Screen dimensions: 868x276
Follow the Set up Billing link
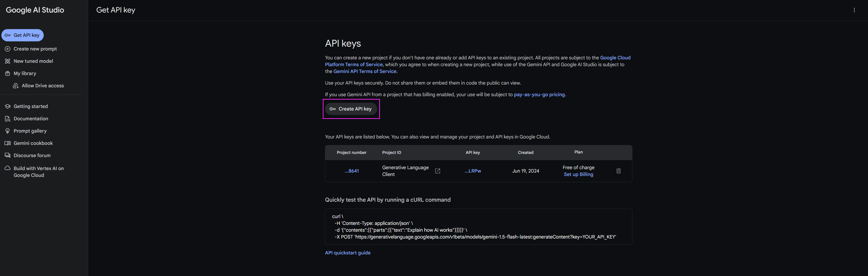pyautogui.click(x=578, y=174)
